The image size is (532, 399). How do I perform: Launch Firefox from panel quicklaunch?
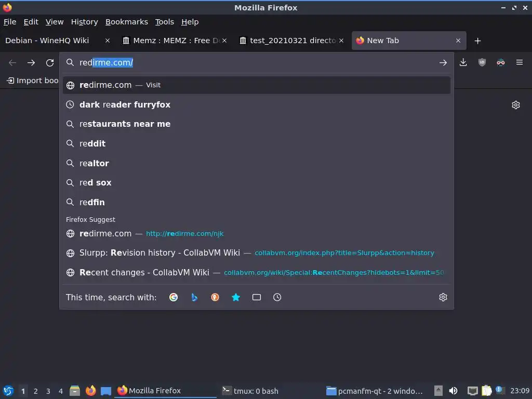(x=90, y=391)
